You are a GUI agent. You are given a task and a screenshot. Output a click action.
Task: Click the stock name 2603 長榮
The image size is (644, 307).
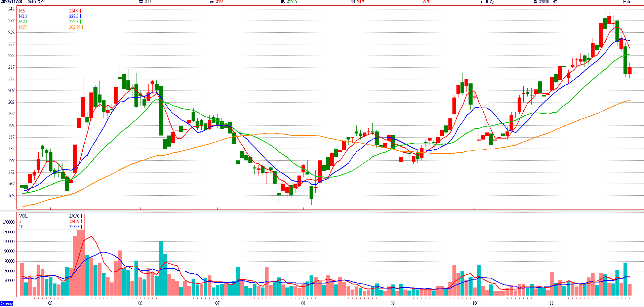[x=37, y=2]
